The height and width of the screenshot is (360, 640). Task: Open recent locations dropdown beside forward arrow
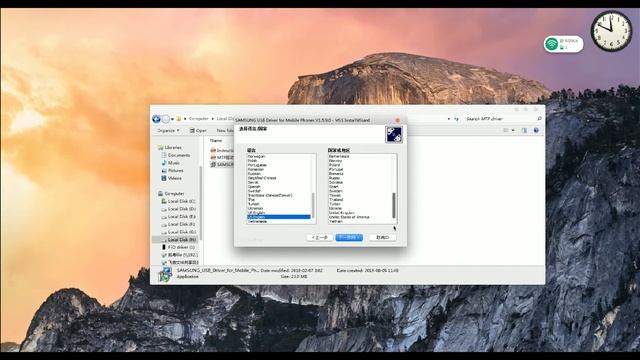click(x=172, y=119)
